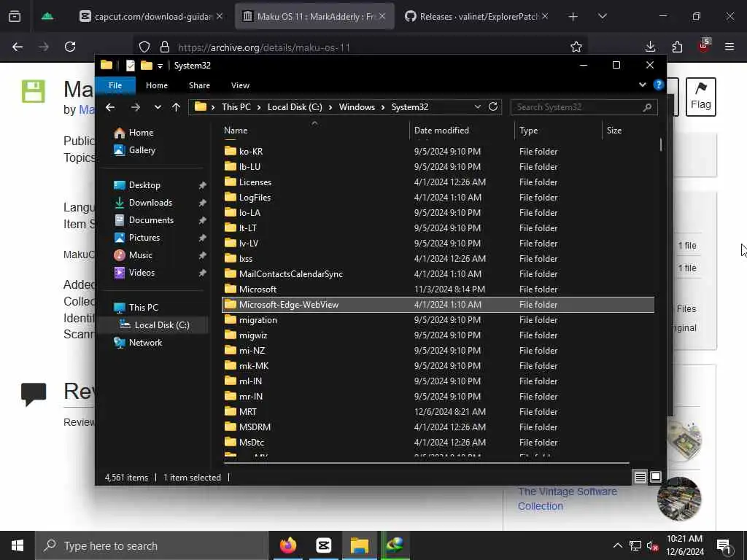The width and height of the screenshot is (747, 560).
Task: Open CapCut from the taskbar
Action: [x=323, y=545]
